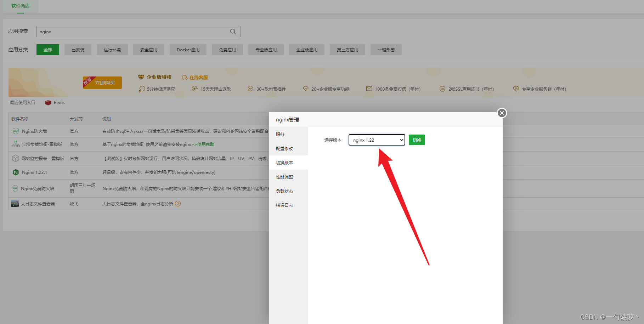Click the 在线客服 headset icon
Viewport: 644px width, 324px height.
click(185, 78)
